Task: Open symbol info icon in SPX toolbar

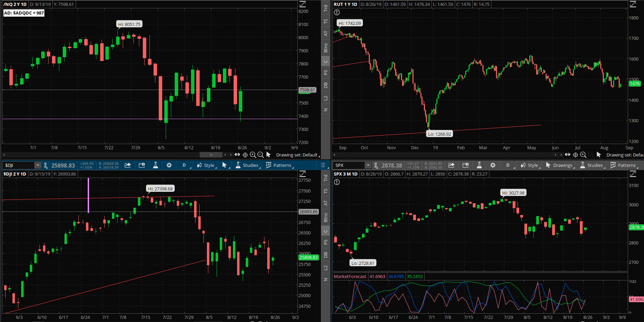Action: [x=465, y=165]
